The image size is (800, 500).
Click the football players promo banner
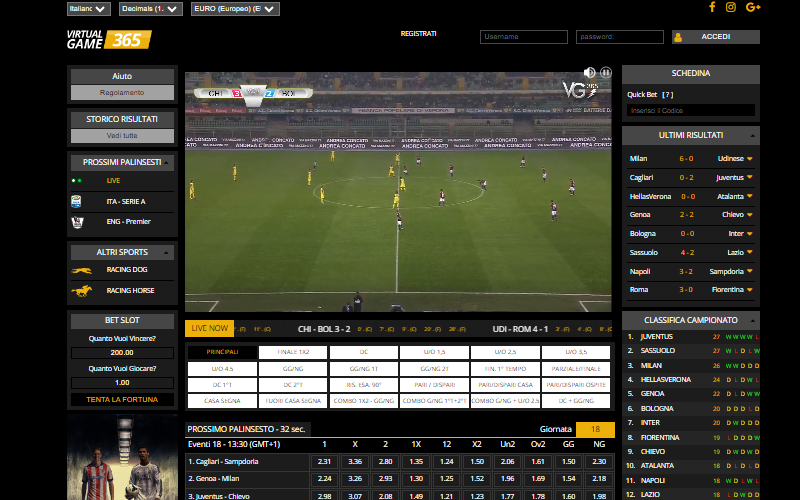122,457
